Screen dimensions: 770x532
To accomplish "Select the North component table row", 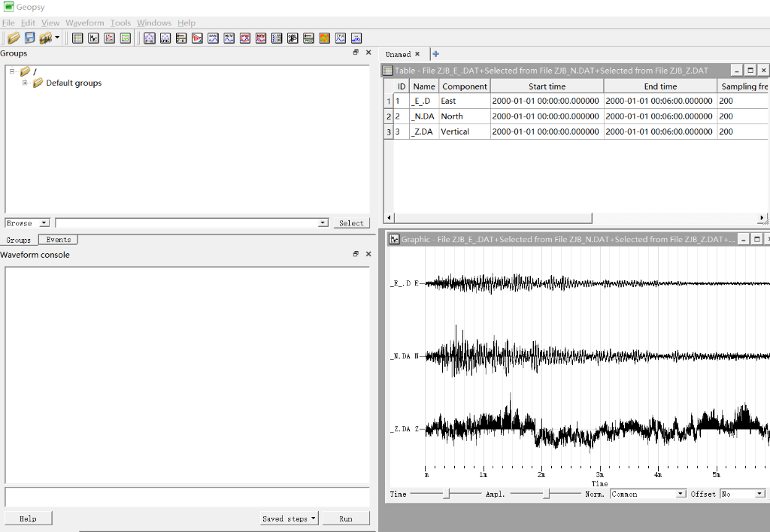I will click(x=452, y=116).
